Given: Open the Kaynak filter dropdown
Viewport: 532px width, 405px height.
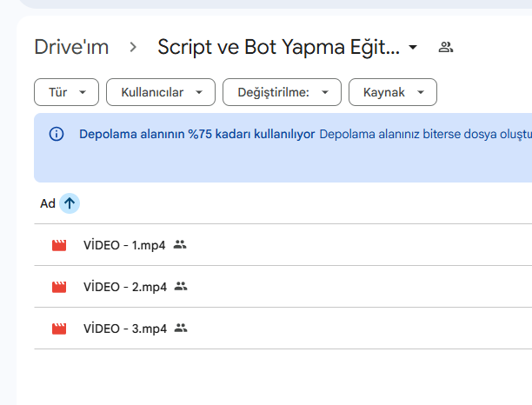Looking at the screenshot, I should [393, 92].
